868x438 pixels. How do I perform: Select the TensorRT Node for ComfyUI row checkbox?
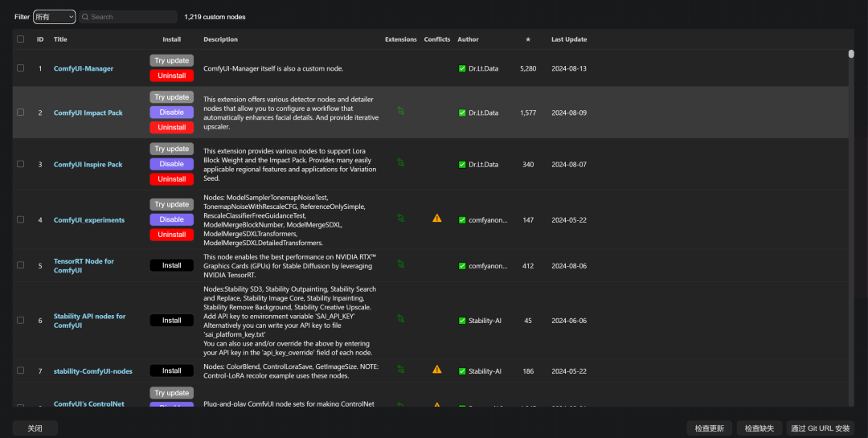pos(21,265)
